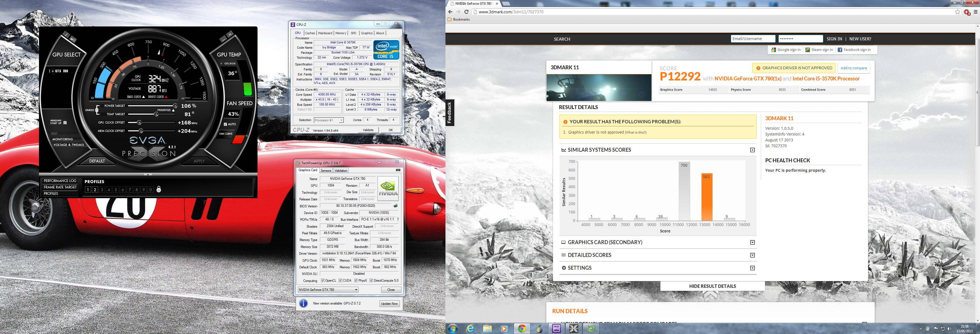Adjust the Mem Clock Offset slider handle
Screen dimensions: 980x334
[141, 131]
